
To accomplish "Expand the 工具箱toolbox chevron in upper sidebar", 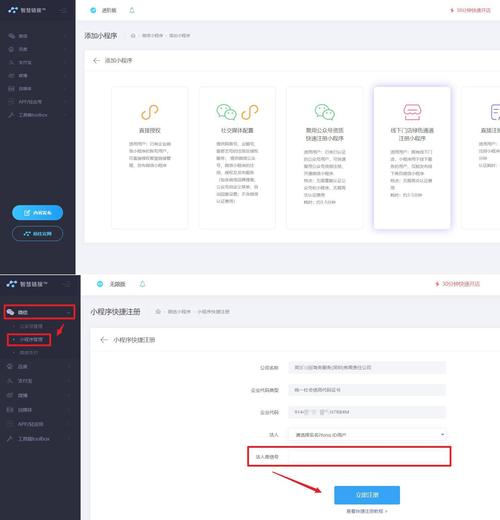I will click(x=65, y=115).
